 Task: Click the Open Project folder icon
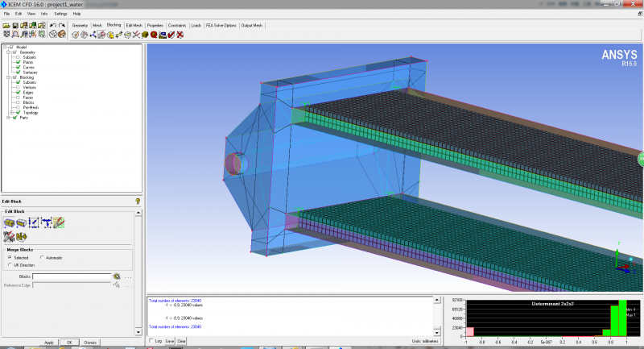pos(6,26)
